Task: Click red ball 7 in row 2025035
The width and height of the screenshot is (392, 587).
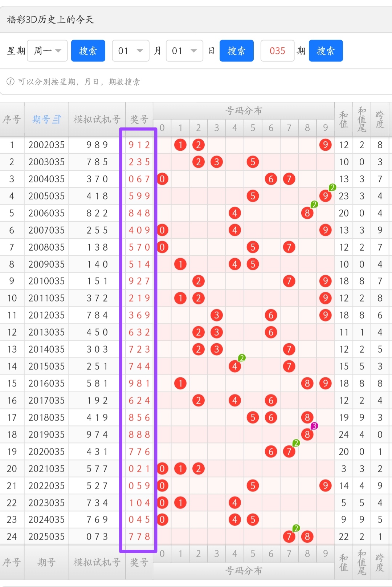Action: click(289, 537)
